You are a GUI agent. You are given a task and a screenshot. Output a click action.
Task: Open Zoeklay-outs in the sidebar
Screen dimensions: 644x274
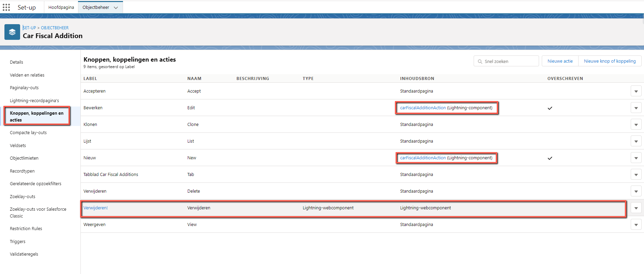(x=22, y=196)
